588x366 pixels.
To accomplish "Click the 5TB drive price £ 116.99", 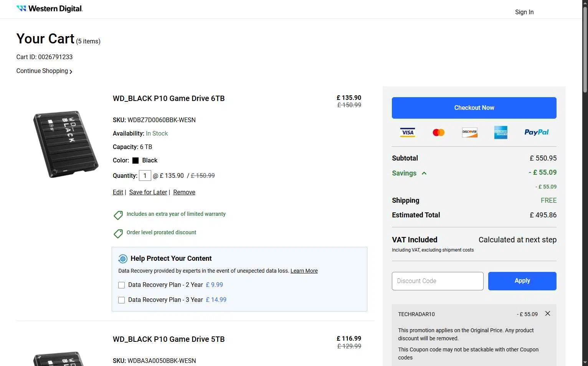I will 349,339.
